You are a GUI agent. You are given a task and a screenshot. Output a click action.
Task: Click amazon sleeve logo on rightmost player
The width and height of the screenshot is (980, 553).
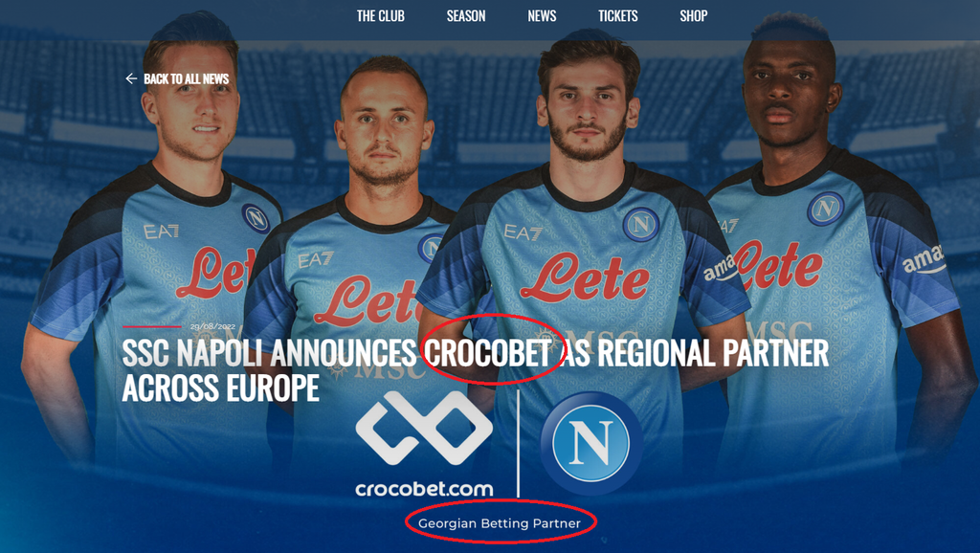point(924,259)
